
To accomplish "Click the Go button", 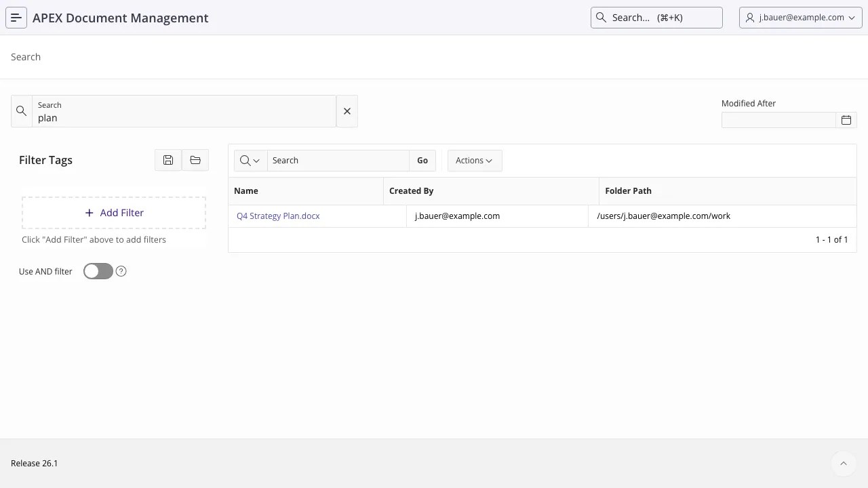I will point(422,161).
